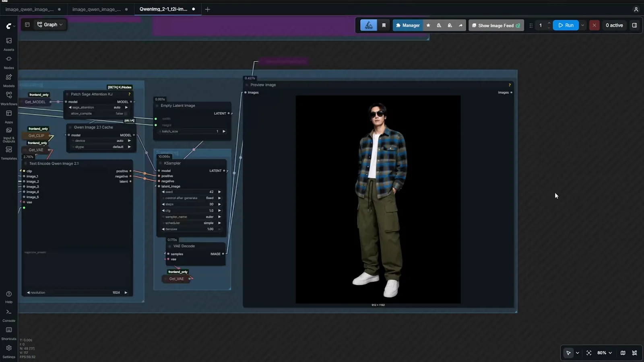
Task: Open Settings from the sidebar
Action: point(9,351)
